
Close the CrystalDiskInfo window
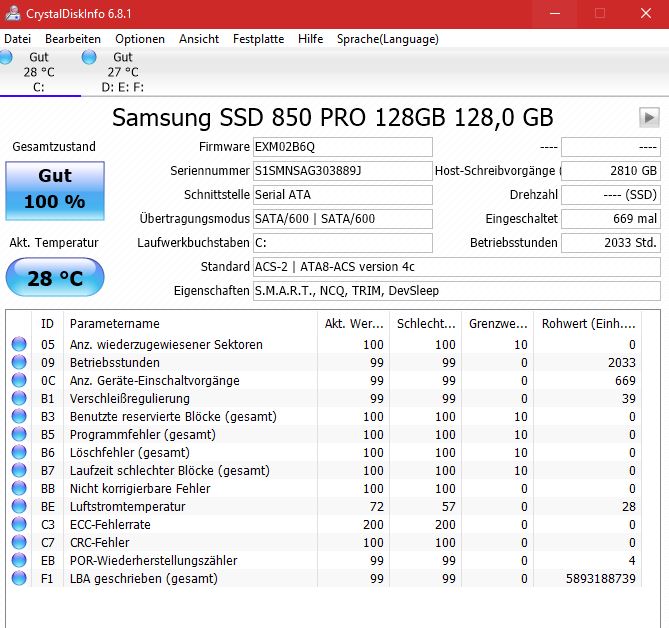click(x=646, y=14)
